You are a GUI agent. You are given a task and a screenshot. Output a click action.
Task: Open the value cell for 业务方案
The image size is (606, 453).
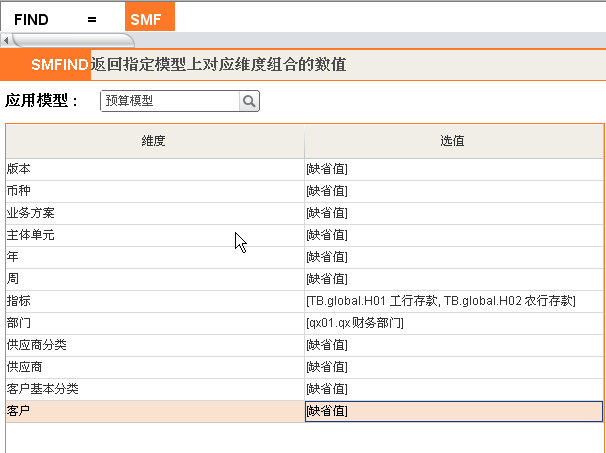pos(454,213)
